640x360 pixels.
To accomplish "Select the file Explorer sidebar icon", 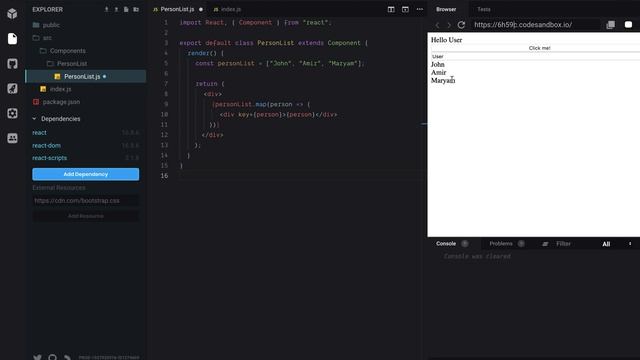I will tap(12, 39).
